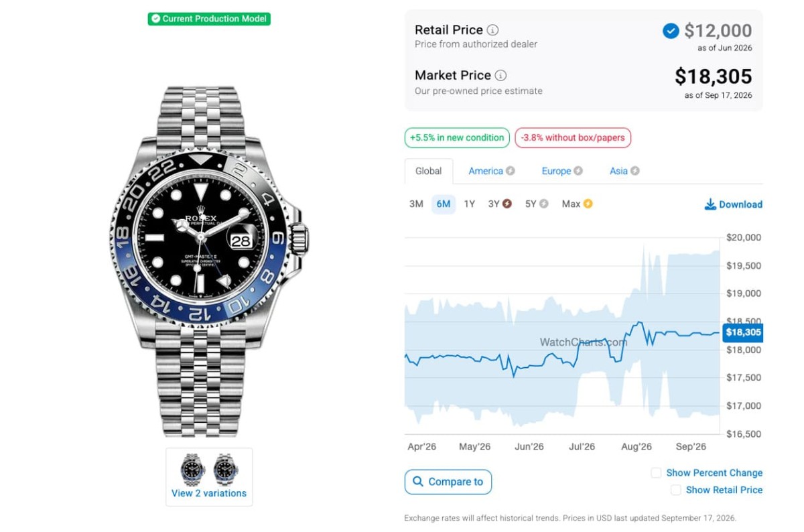Viewport: 804px width, 532px height.
Task: Click the download arrow icon above the chart
Action: (710, 204)
